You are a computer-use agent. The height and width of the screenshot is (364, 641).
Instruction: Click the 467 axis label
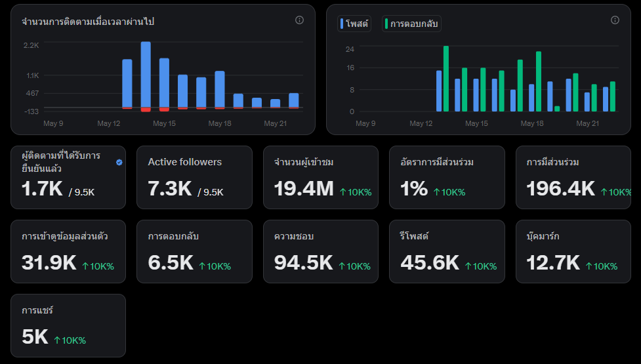[32, 93]
